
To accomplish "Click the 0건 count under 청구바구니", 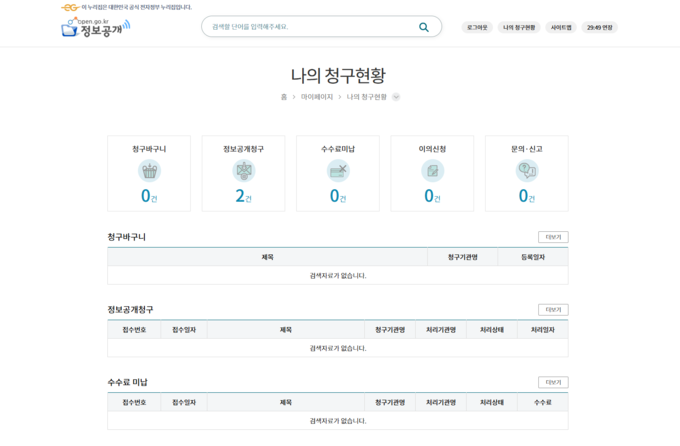I will [149, 196].
